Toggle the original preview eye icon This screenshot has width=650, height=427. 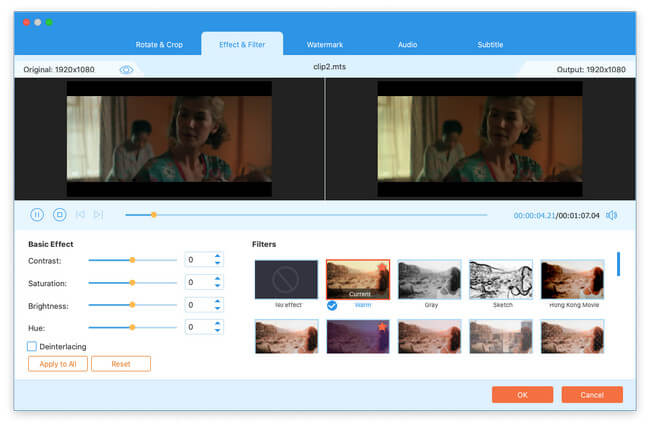[x=126, y=70]
